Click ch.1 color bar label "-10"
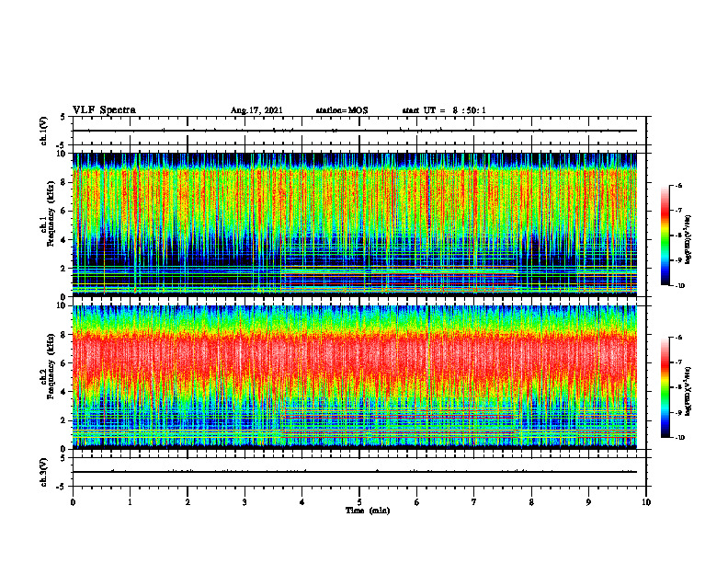728x563 pixels. point(680,286)
